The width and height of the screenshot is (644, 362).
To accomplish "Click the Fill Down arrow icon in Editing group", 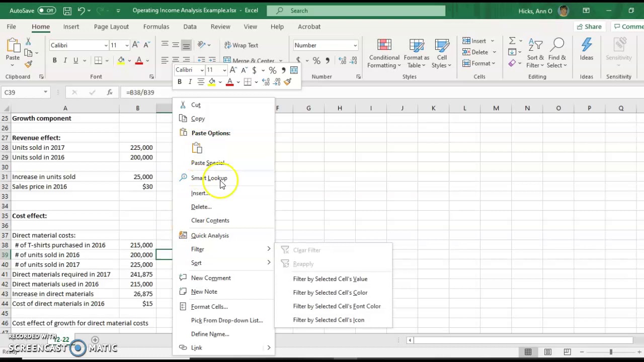I will point(512,52).
